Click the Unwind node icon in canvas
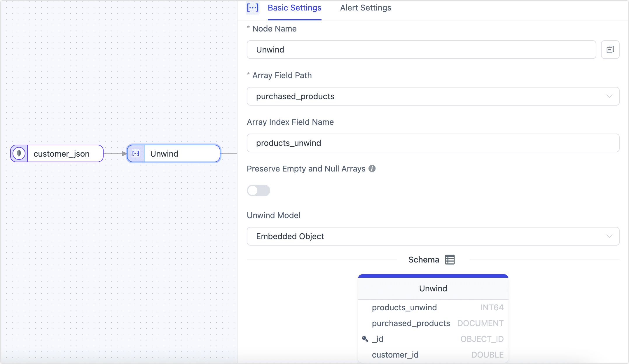 136,153
